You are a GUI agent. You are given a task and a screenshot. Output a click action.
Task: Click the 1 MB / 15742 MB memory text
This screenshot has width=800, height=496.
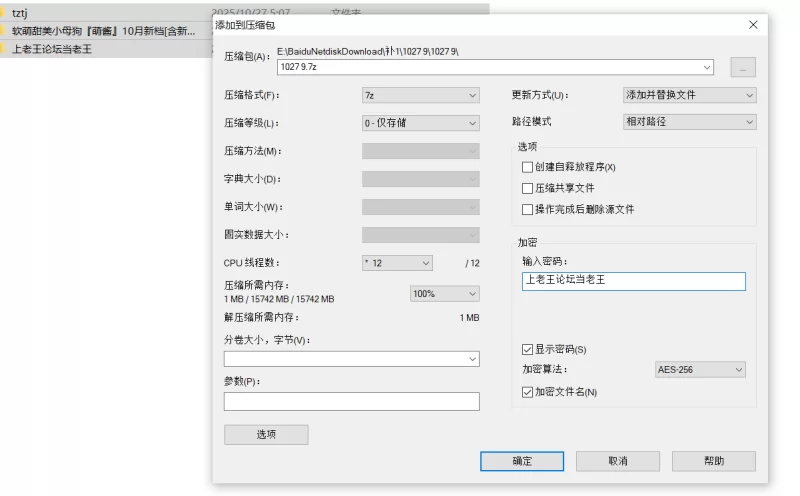[x=279, y=299]
